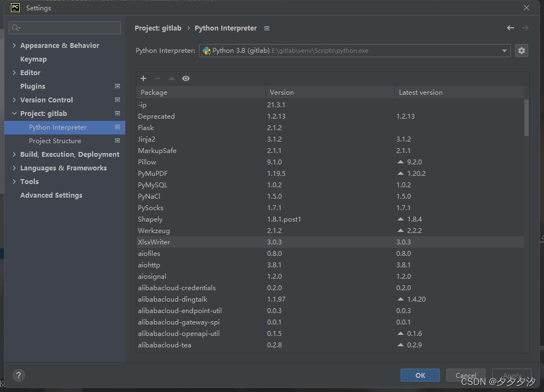
Task: Sort by the Package column header
Action: [x=201, y=92]
